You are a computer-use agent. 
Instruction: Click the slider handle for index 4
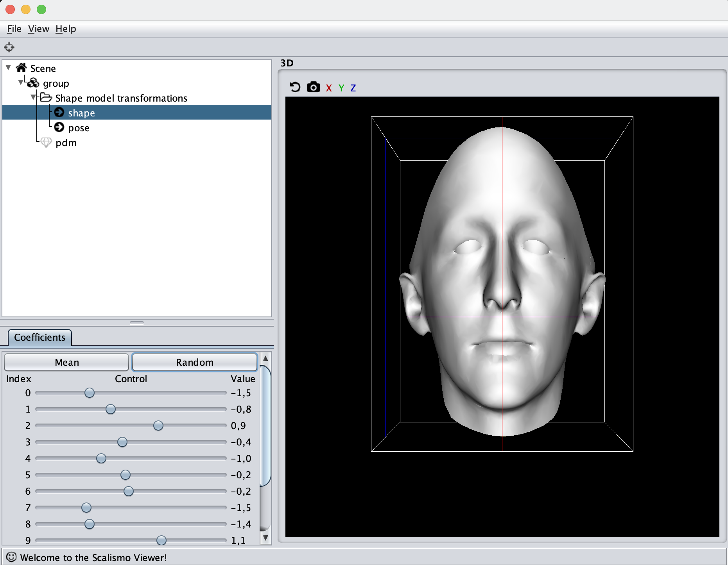101,458
